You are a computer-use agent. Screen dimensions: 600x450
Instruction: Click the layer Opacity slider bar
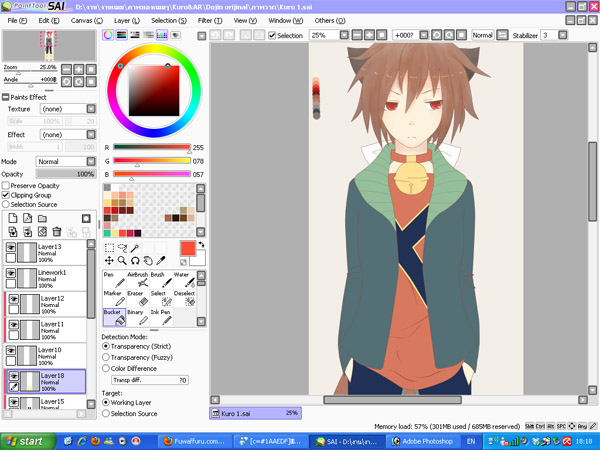pos(66,174)
